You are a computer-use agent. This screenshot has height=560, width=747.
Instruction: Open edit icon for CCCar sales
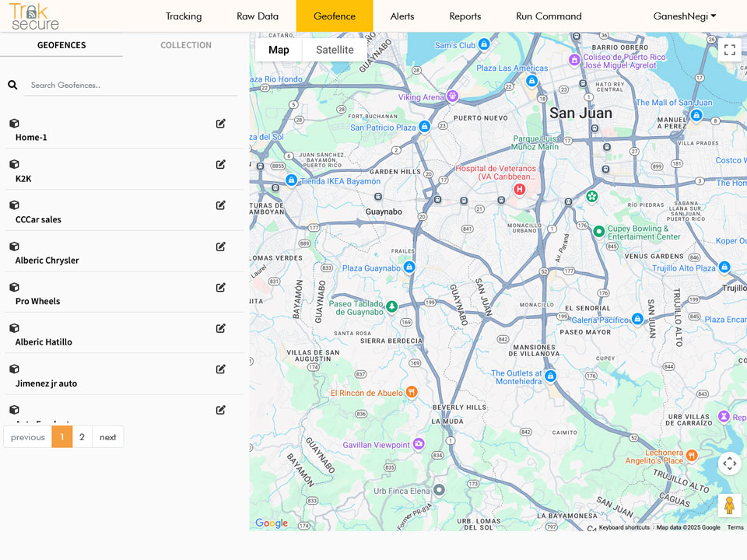[221, 205]
